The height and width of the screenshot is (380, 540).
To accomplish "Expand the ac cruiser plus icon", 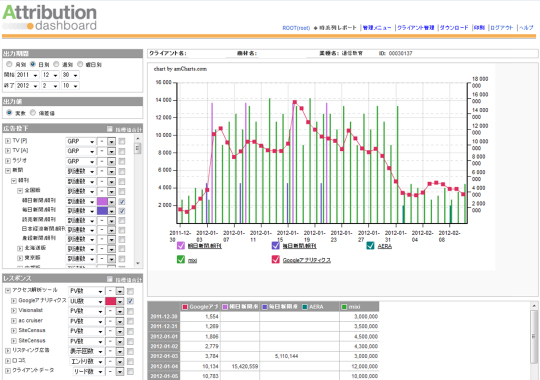I will click(x=14, y=321).
